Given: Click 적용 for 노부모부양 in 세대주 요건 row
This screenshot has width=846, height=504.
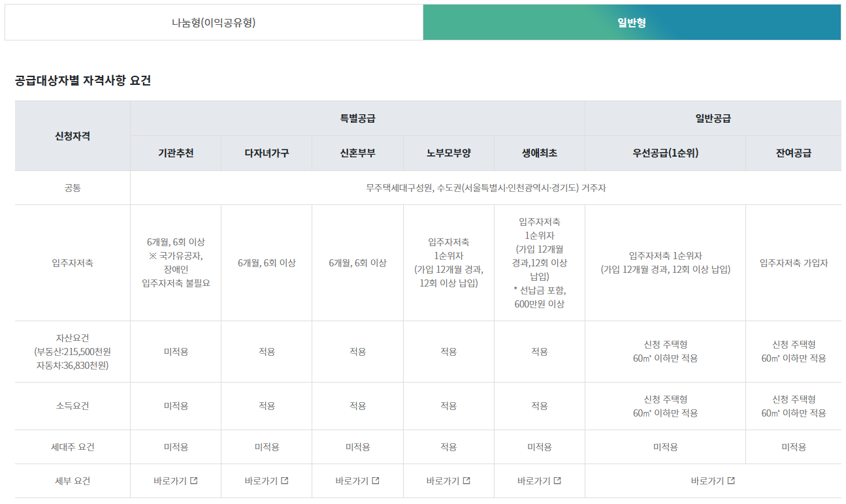Looking at the screenshot, I should (448, 447).
